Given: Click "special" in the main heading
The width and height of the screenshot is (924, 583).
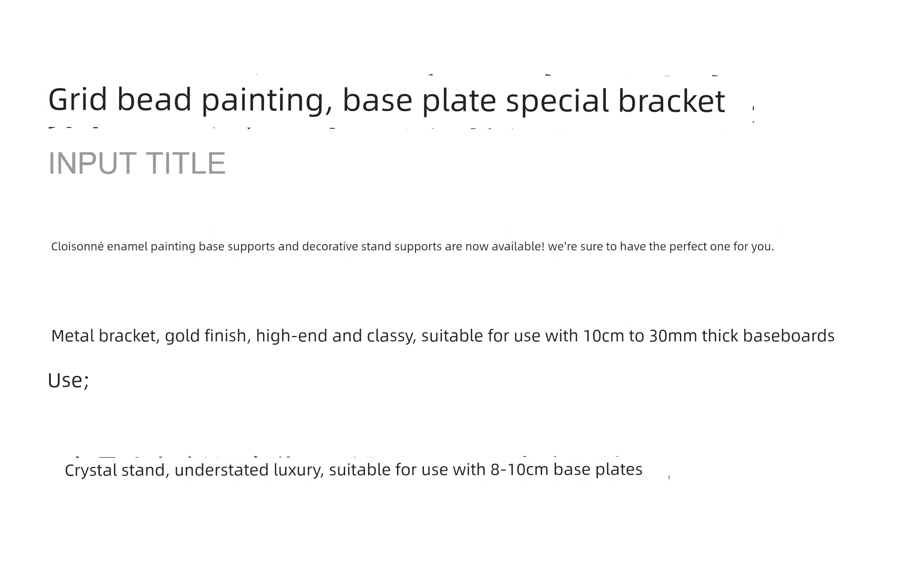Looking at the screenshot, I should [x=557, y=101].
